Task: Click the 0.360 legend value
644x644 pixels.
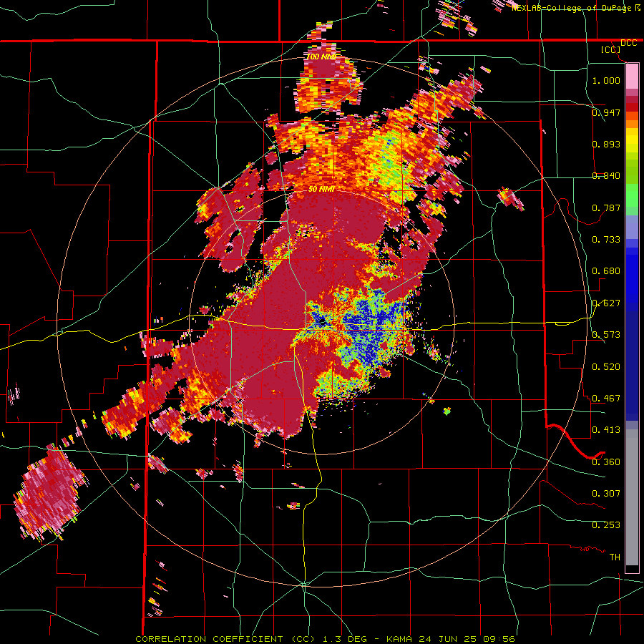Action: click(x=606, y=462)
